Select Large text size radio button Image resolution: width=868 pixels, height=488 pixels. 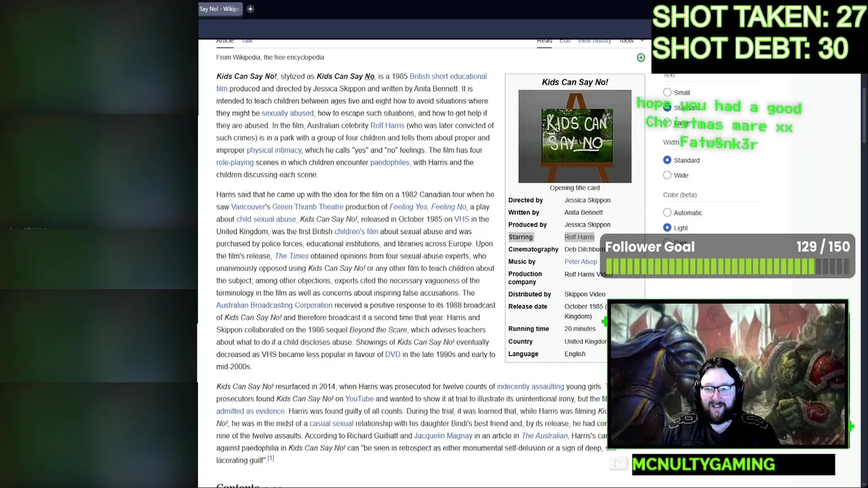click(667, 123)
